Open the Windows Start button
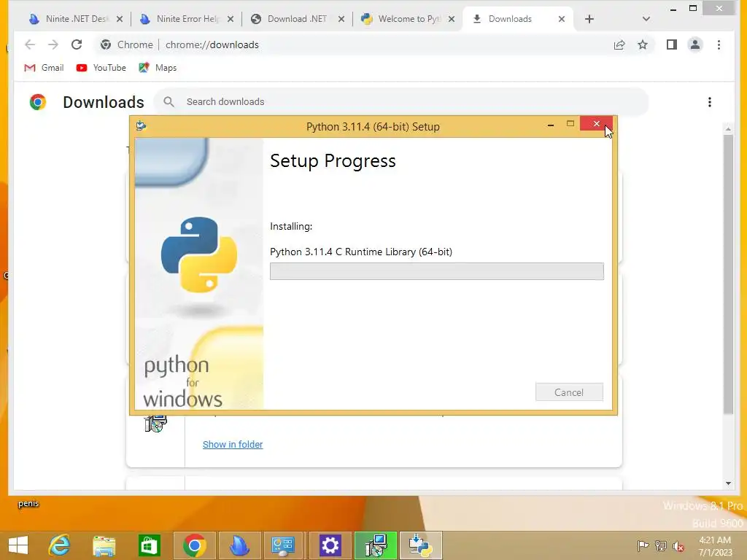 (x=18, y=545)
